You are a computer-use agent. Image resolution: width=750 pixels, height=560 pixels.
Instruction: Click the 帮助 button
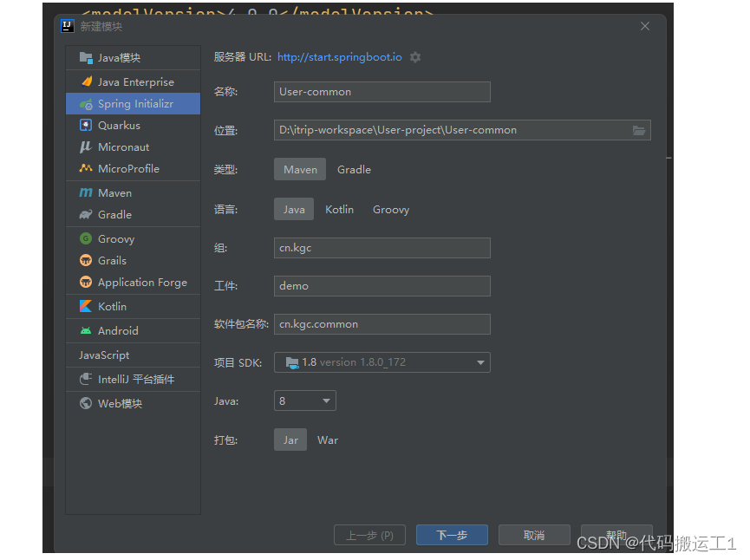[x=616, y=535]
